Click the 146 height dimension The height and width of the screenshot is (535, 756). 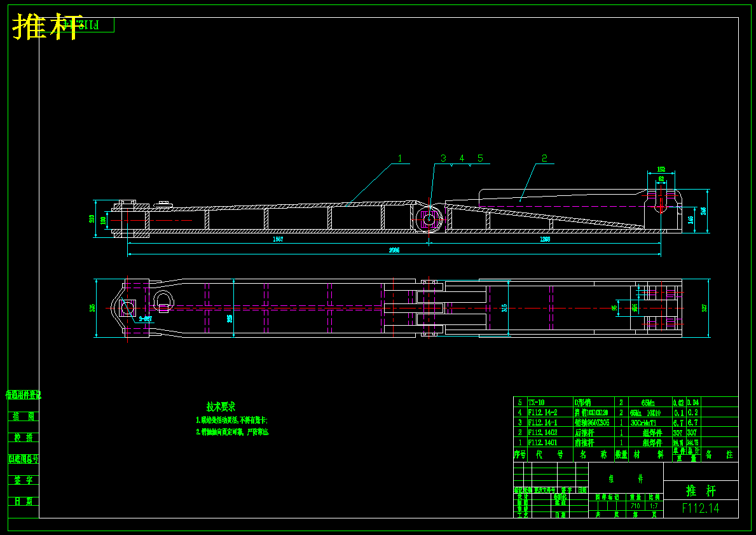tap(691, 219)
